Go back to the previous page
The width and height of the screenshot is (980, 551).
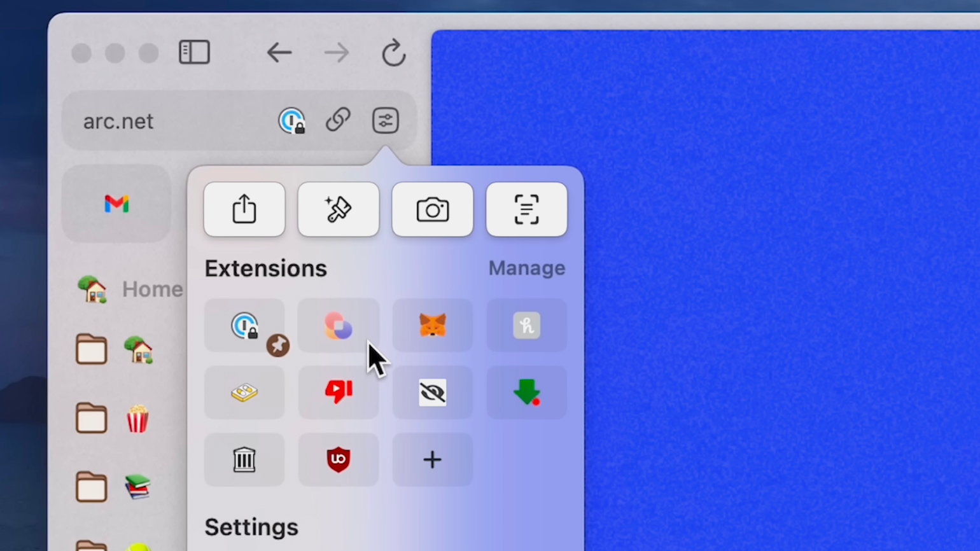click(279, 53)
